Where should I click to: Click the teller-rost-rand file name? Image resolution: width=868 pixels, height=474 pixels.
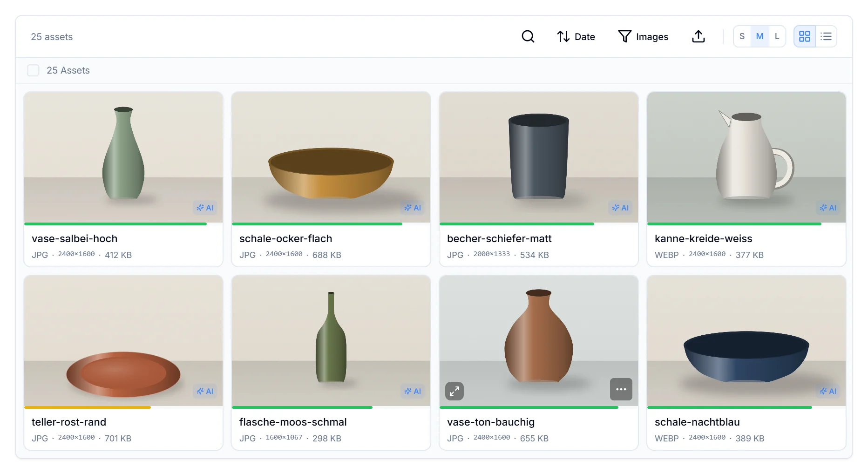(x=69, y=422)
